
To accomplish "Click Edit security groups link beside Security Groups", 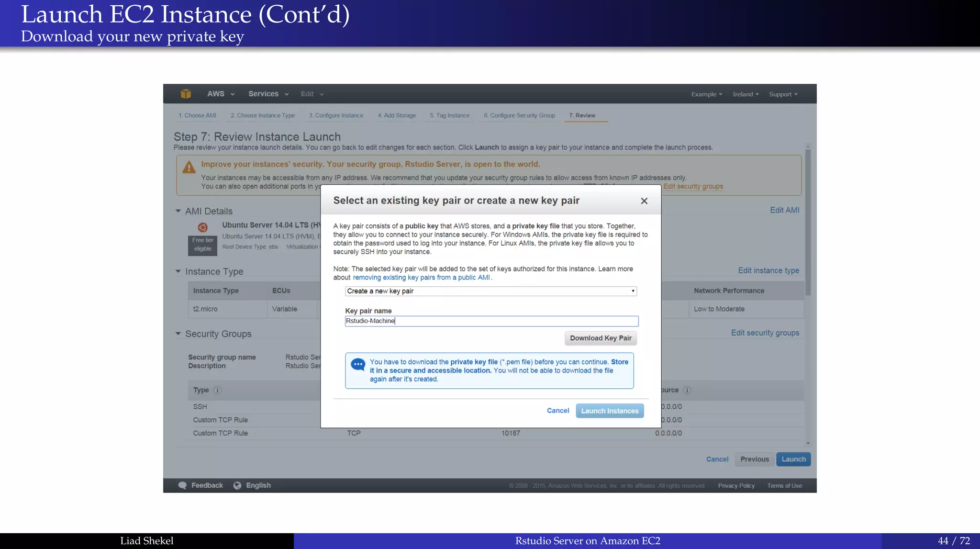I will [x=765, y=333].
